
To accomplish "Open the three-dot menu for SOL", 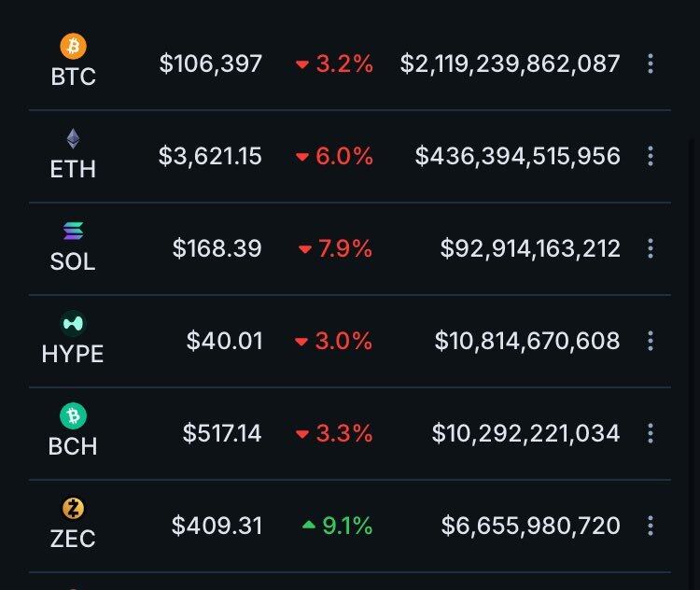I will click(651, 248).
